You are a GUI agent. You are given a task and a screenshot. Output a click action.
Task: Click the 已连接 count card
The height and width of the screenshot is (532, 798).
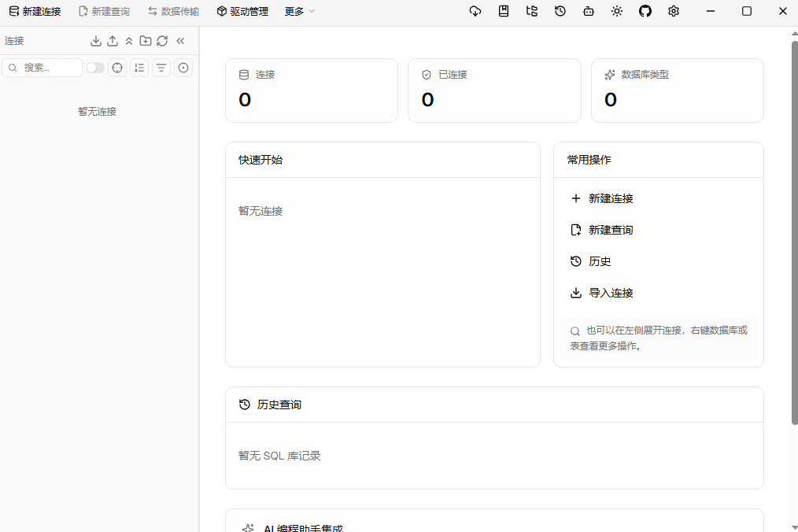(x=495, y=91)
